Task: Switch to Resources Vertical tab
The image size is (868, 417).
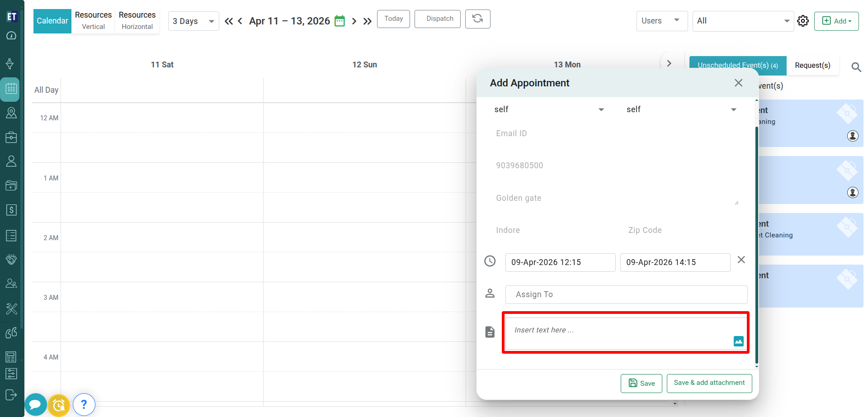Action: pyautogui.click(x=93, y=21)
